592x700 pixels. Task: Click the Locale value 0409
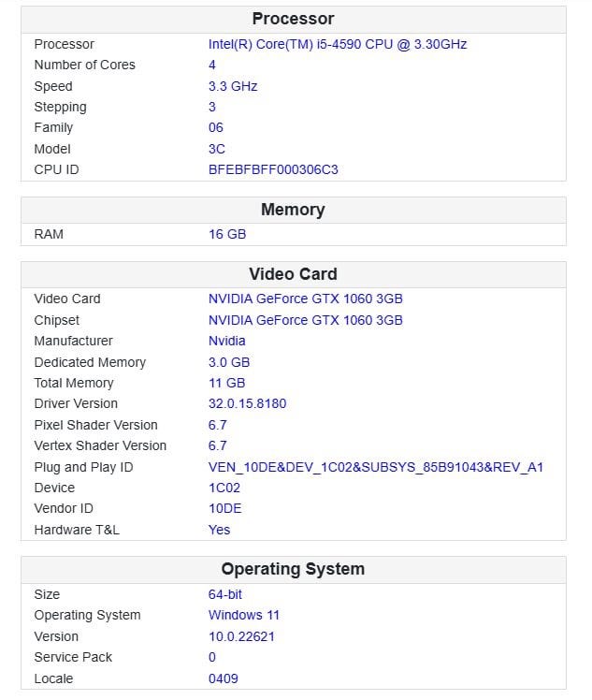(224, 678)
